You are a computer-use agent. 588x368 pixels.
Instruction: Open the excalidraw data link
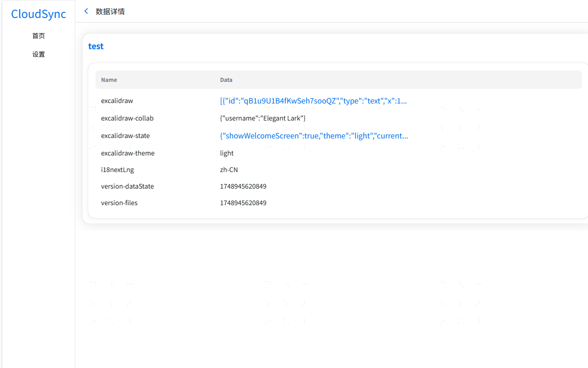[313, 101]
